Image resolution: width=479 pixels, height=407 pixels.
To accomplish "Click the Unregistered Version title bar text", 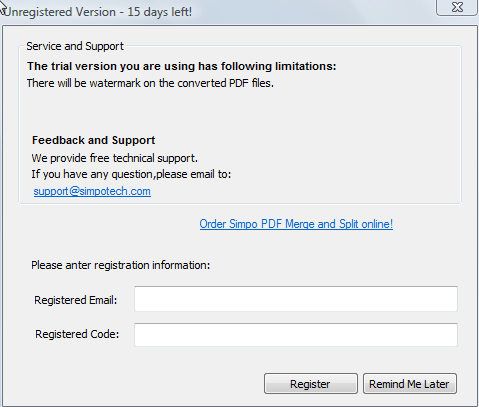I will click(97, 12).
